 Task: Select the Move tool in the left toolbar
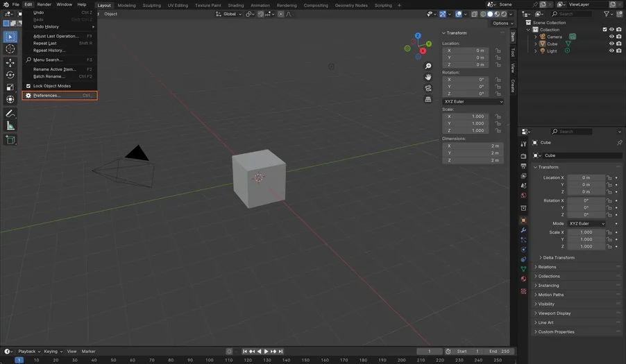(10, 62)
